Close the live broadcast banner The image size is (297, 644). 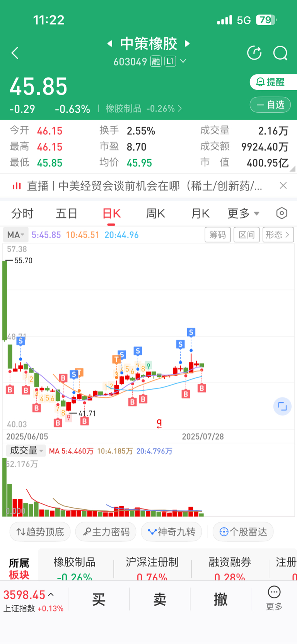coord(283,185)
